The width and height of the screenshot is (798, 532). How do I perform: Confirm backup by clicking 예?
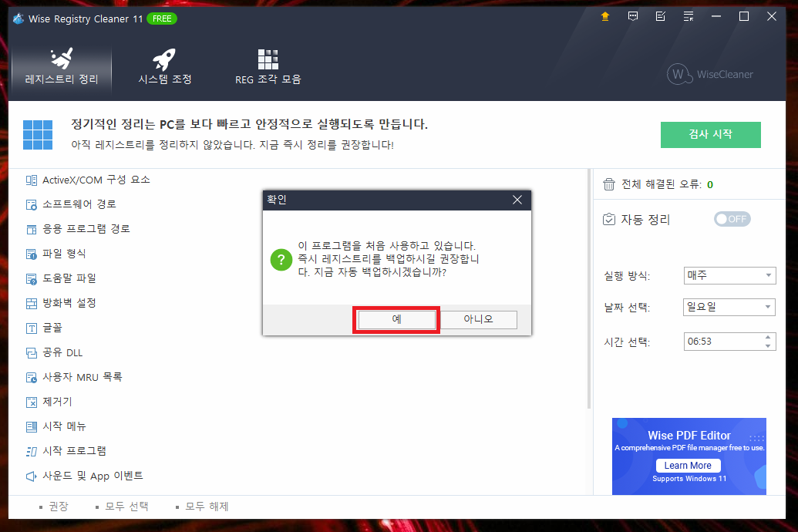pyautogui.click(x=396, y=319)
